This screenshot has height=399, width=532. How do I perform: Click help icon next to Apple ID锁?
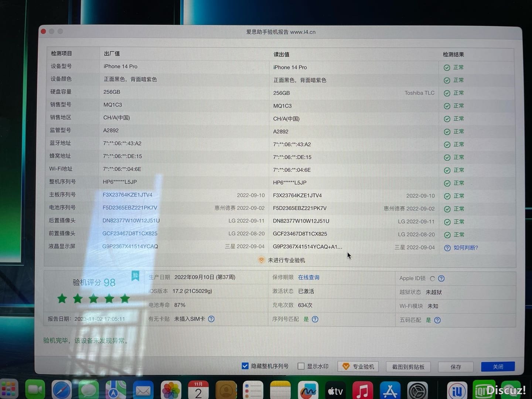441,279
